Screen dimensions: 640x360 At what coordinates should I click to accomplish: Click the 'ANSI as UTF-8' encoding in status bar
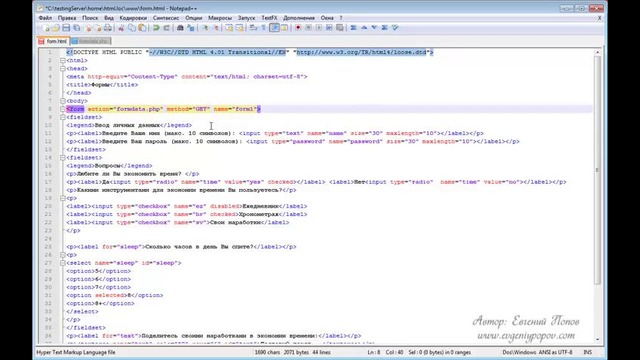556,352
